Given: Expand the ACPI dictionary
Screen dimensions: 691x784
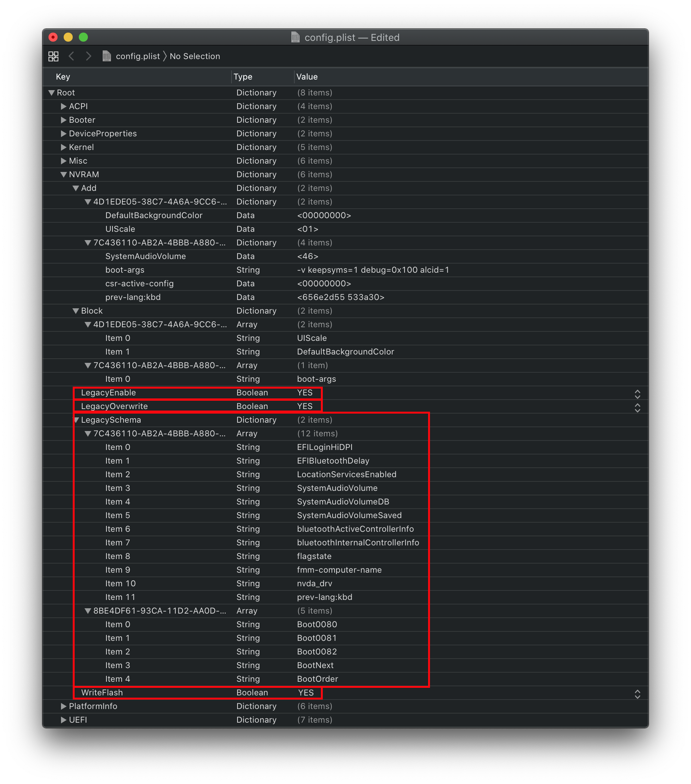Looking at the screenshot, I should click(64, 106).
